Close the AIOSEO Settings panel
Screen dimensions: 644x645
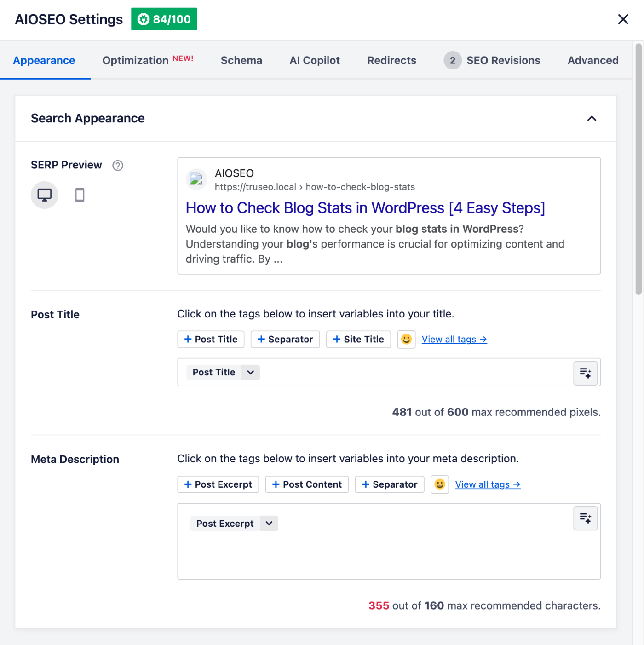(x=623, y=19)
